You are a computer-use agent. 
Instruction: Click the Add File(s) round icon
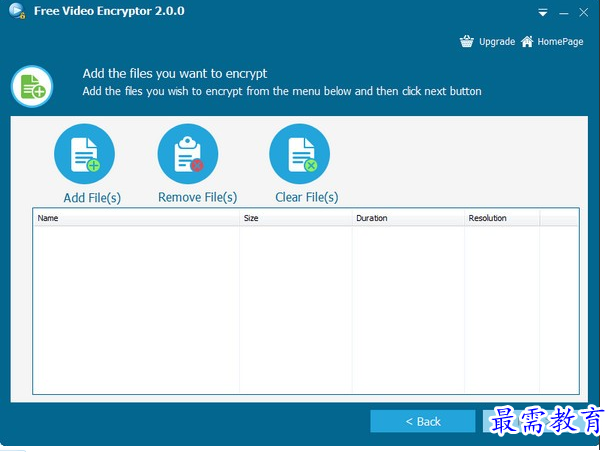point(84,154)
